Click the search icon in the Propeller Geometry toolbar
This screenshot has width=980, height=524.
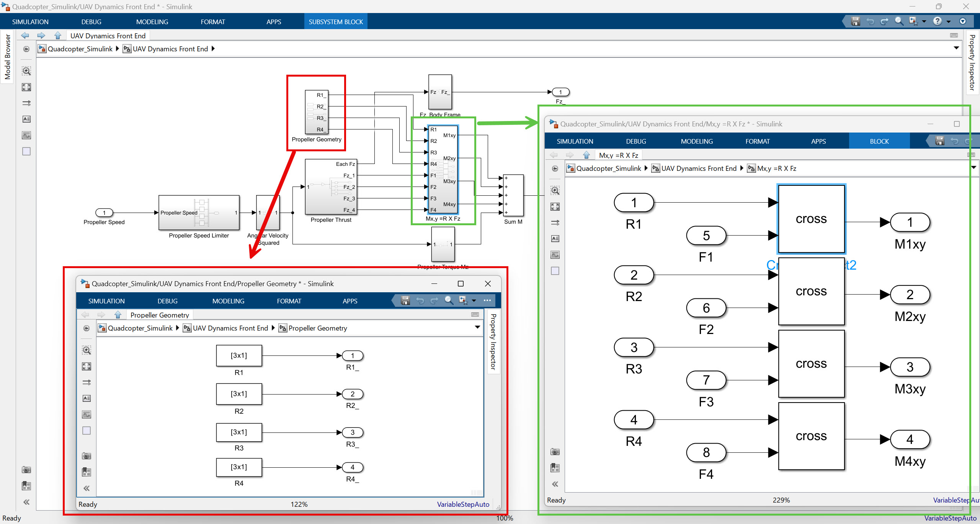pos(449,301)
